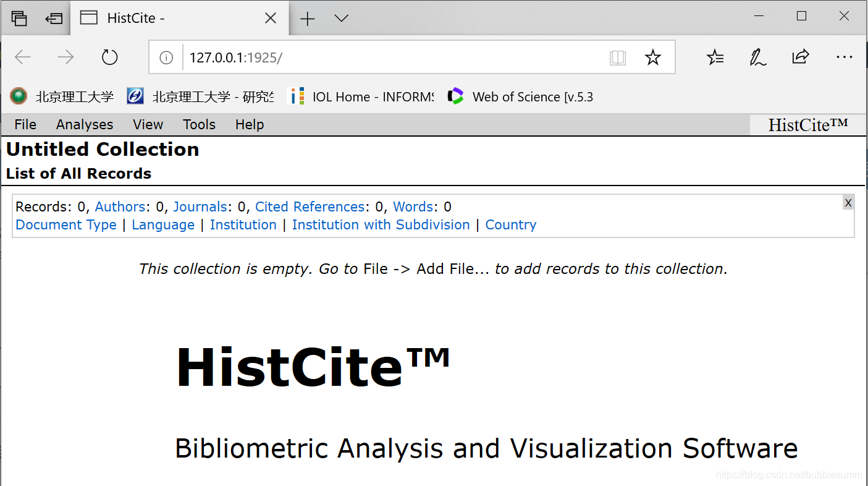This screenshot has width=868, height=486.
Task: Open the Help menu
Action: 250,124
